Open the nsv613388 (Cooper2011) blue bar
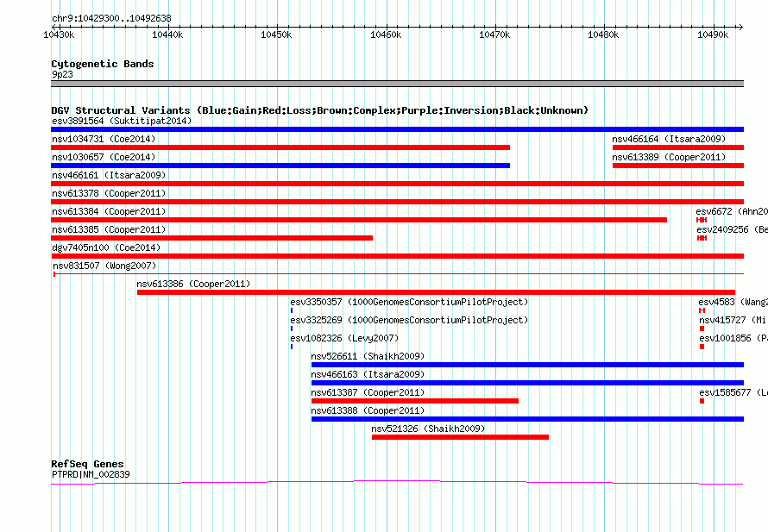Screen dimensions: 768x532 (527, 419)
